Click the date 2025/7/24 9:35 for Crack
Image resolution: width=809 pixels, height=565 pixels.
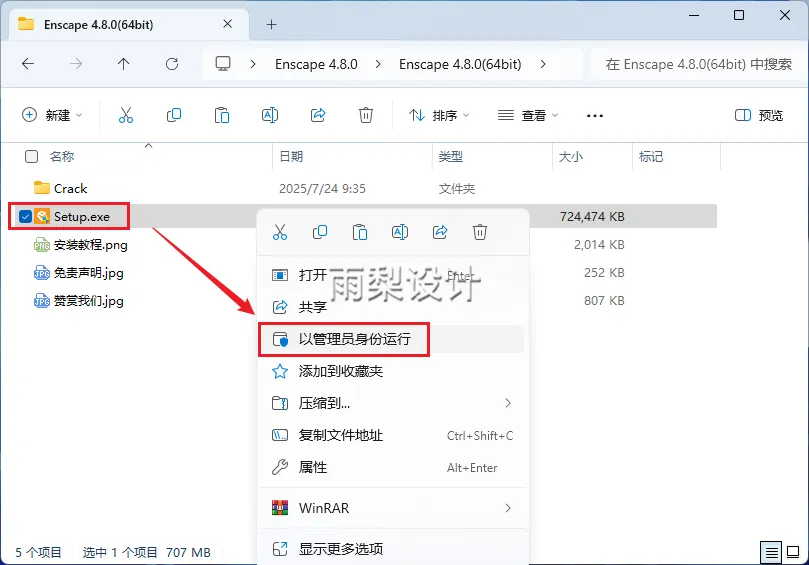tap(322, 188)
